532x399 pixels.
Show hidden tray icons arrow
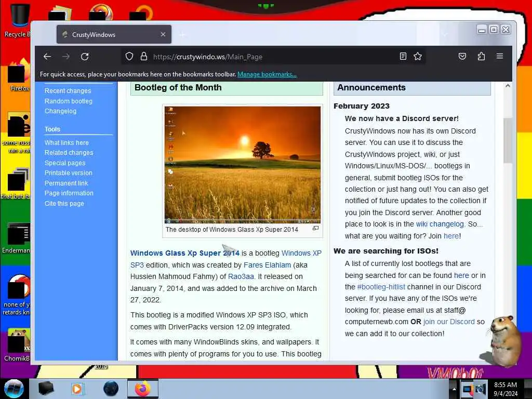pyautogui.click(x=454, y=389)
